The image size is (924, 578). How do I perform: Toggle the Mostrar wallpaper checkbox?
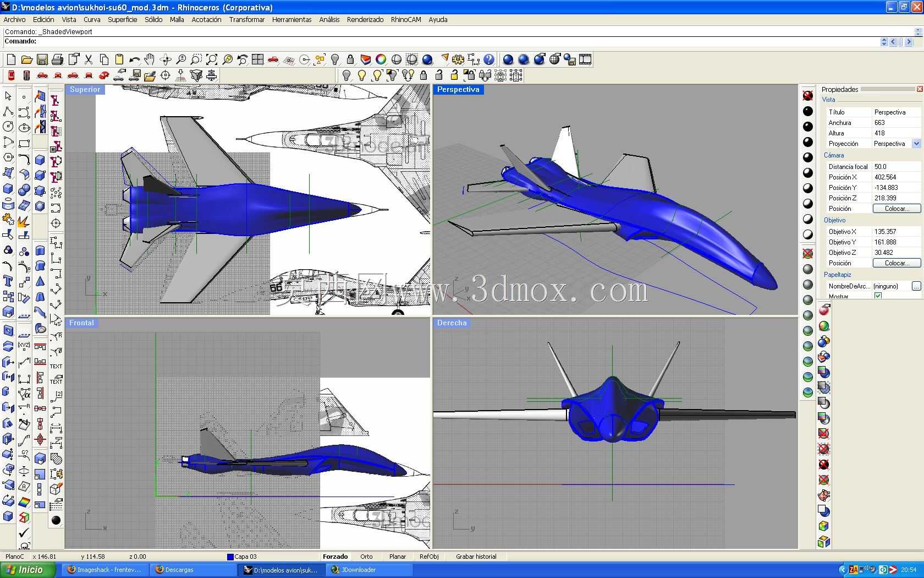878,296
